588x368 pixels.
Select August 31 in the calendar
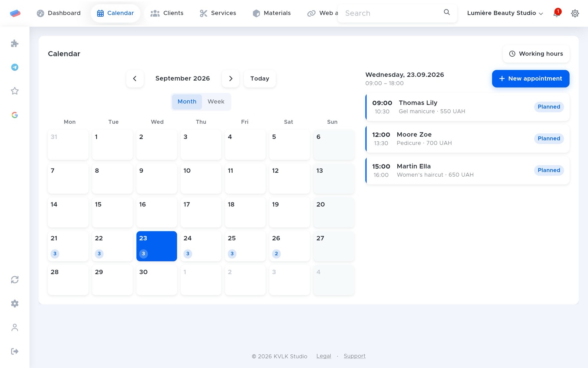pyautogui.click(x=68, y=145)
